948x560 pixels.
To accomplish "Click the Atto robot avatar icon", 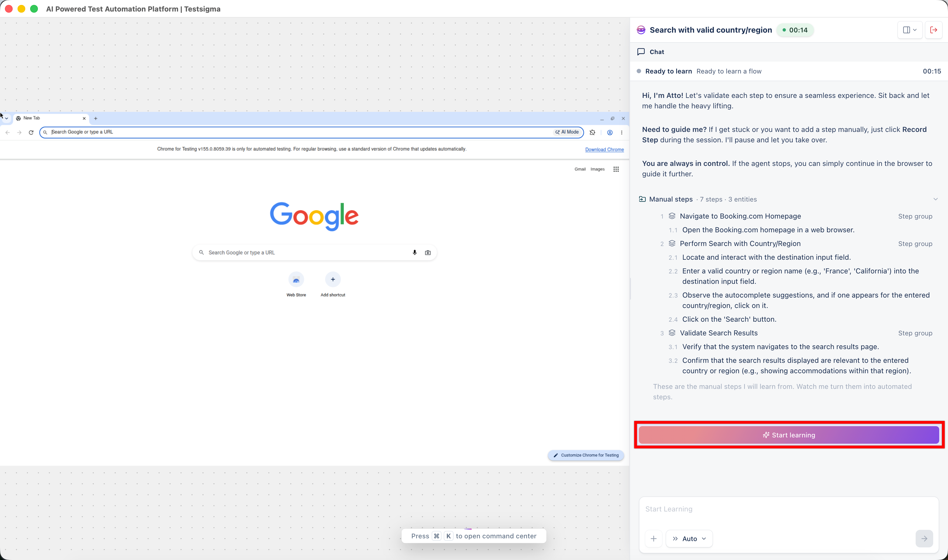I will [x=641, y=30].
